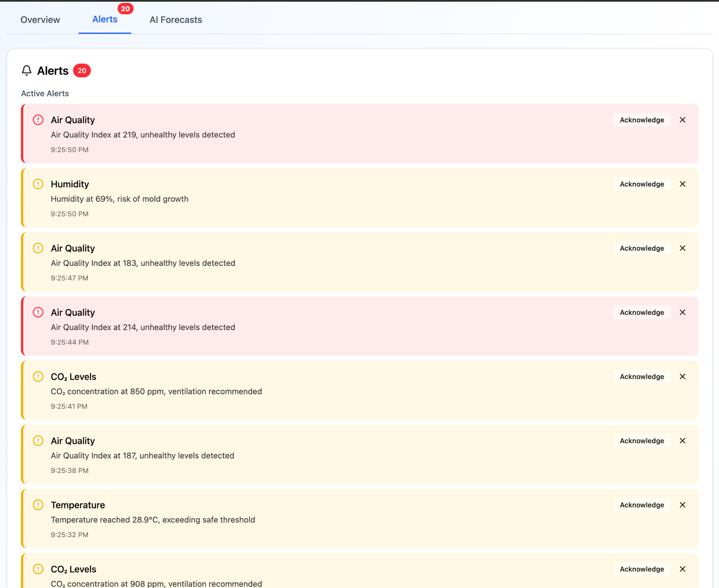Dismiss the CO₂ 908 ppm alert

682,569
